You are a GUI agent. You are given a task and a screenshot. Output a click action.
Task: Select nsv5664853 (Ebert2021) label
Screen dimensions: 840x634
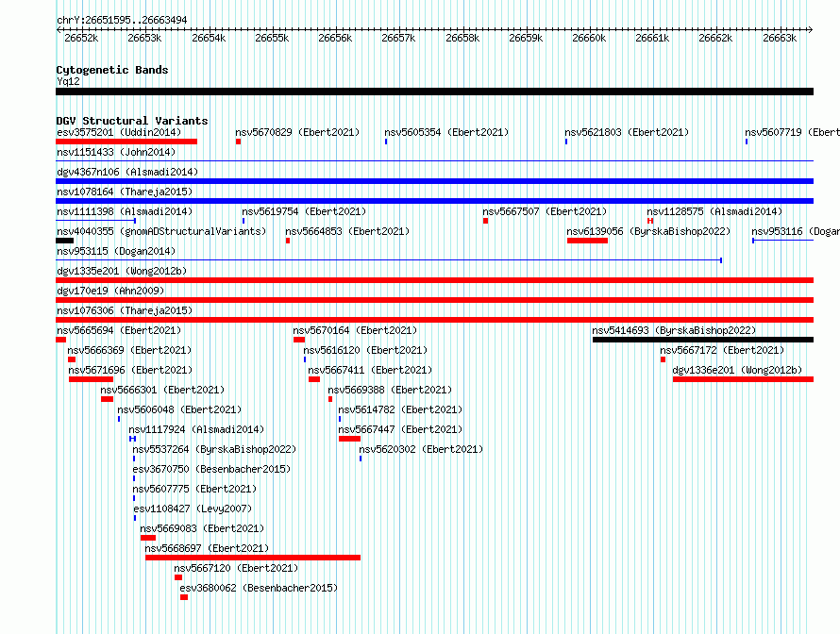[347, 231]
